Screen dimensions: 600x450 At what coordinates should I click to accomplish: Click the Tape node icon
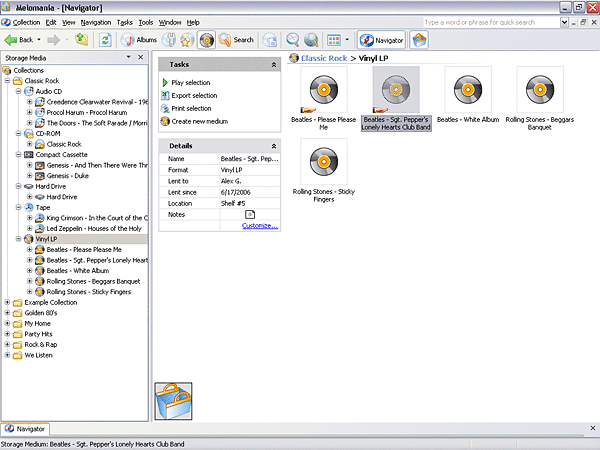coord(29,207)
